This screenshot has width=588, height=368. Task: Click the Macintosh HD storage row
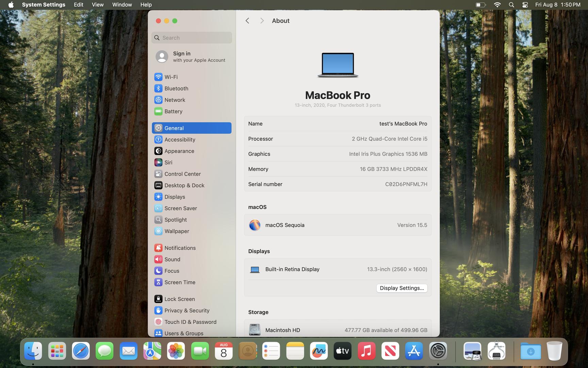coord(338,330)
